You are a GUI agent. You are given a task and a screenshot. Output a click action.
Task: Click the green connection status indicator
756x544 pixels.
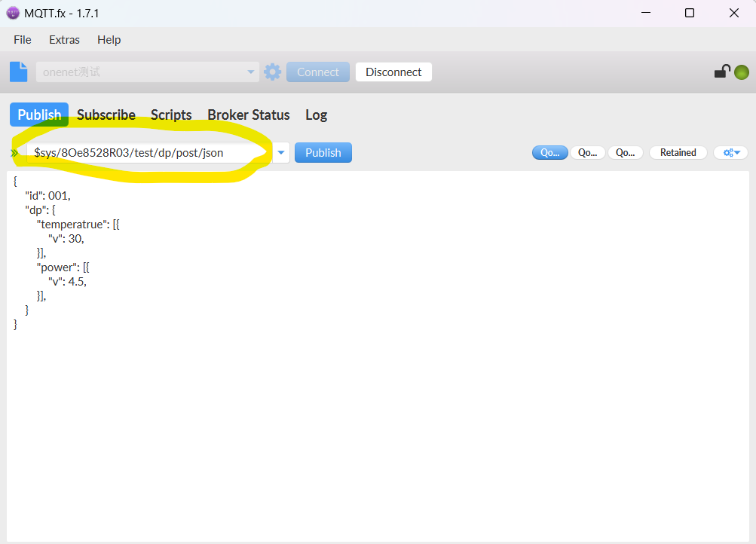click(742, 72)
